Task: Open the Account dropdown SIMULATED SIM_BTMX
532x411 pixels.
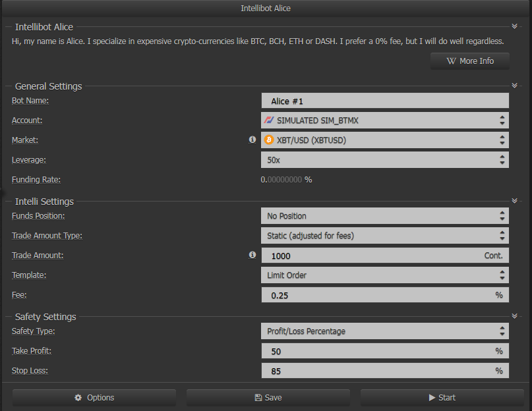Action: 385,121
